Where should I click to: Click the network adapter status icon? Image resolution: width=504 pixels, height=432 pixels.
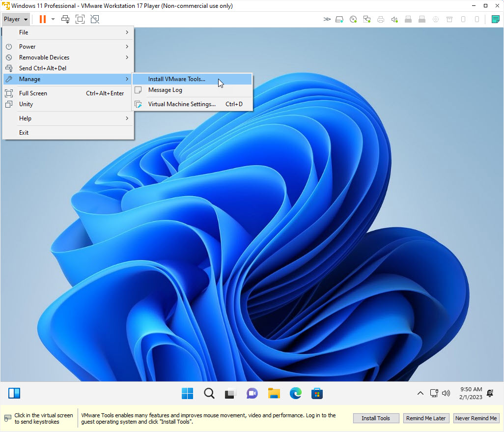(367, 19)
